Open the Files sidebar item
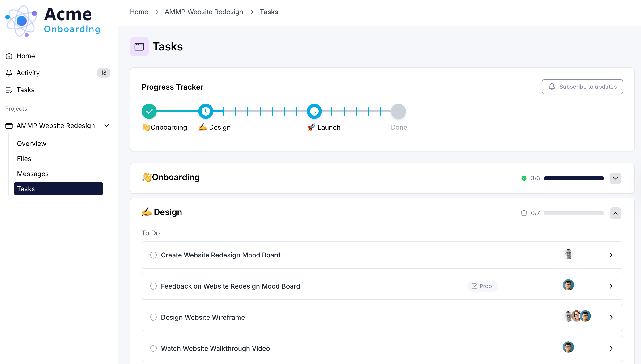This screenshot has width=641, height=364. (x=24, y=159)
